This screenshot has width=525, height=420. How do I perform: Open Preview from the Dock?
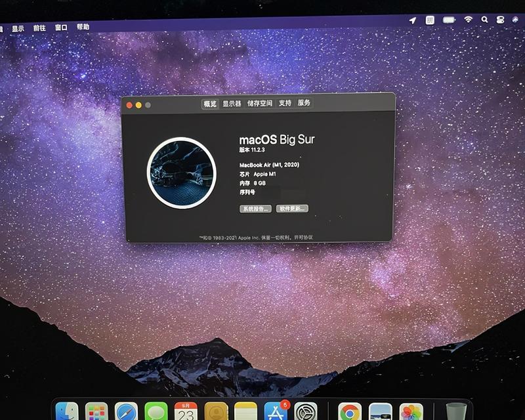coord(381,411)
